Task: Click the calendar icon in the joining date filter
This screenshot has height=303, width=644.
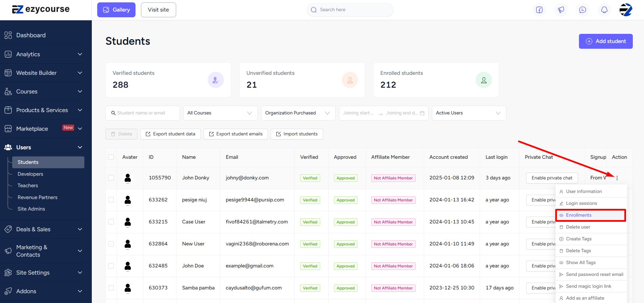Action: click(x=422, y=113)
